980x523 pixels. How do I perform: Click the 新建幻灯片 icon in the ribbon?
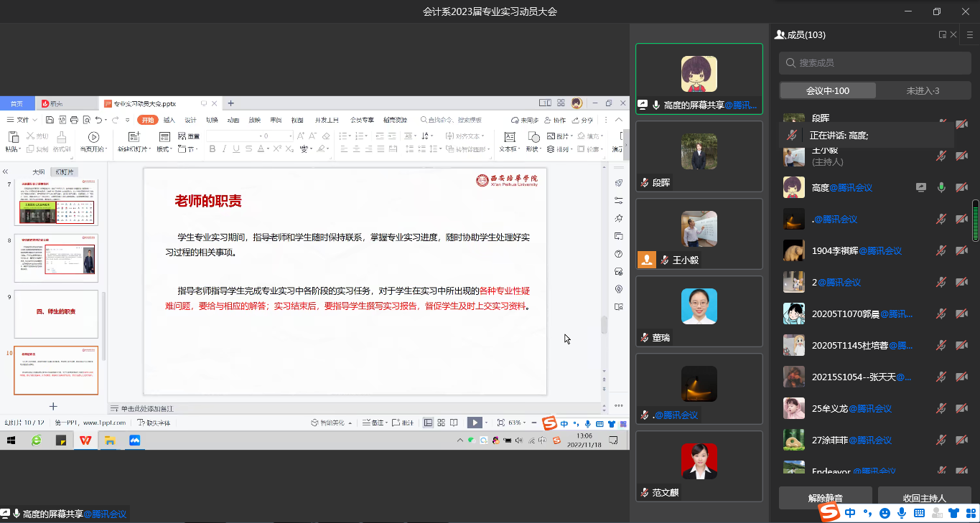133,137
